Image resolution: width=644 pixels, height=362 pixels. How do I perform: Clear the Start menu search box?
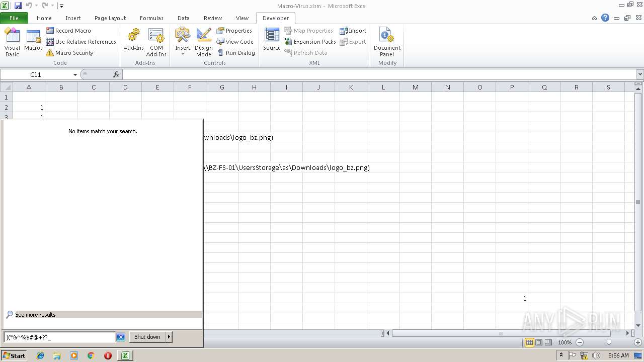(121, 337)
